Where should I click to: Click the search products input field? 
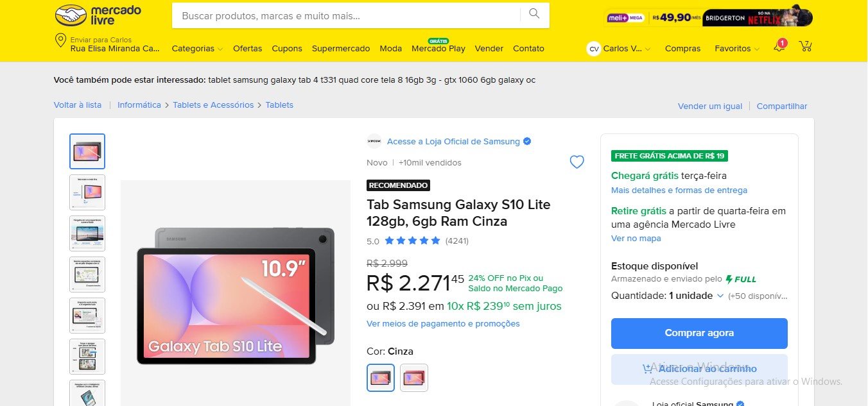[347, 15]
